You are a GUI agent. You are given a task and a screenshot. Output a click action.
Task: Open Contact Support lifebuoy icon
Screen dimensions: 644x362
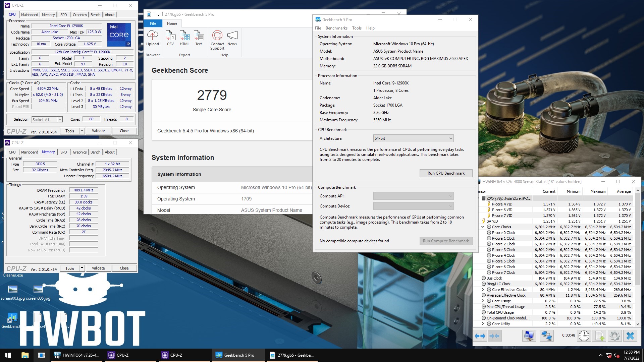click(x=217, y=35)
